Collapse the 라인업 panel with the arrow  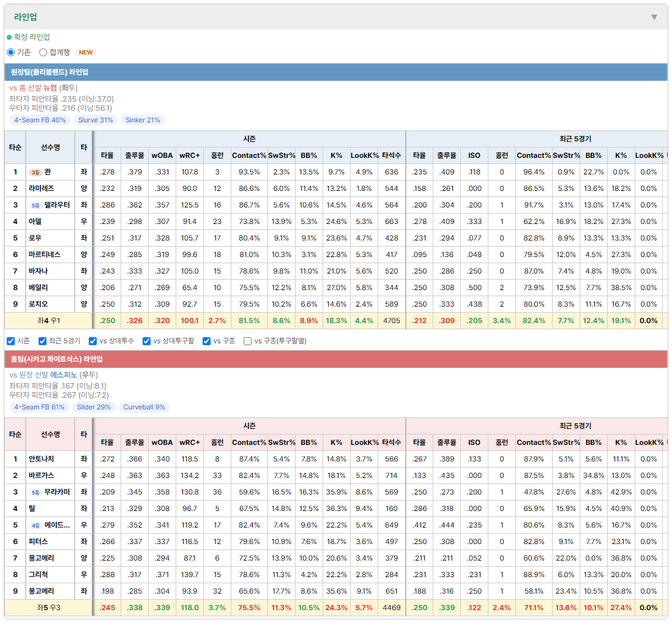coord(654,17)
